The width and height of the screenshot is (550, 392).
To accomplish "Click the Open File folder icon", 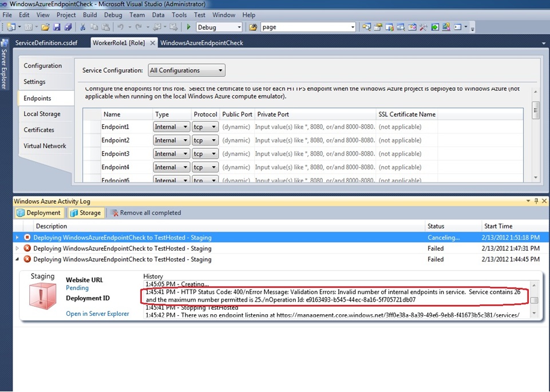I will pos(45,27).
